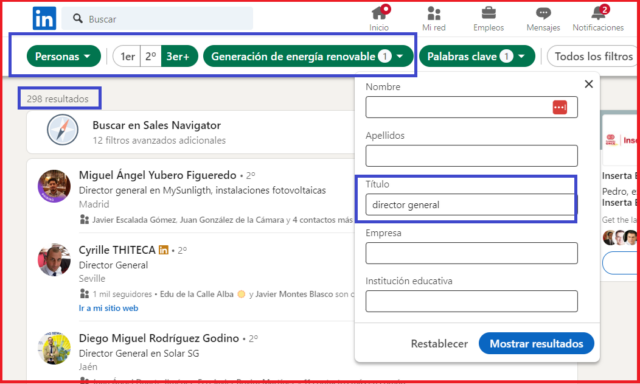Click the Sales Navigator compass icon
This screenshot has width=640, height=384.
pyautogui.click(x=62, y=130)
